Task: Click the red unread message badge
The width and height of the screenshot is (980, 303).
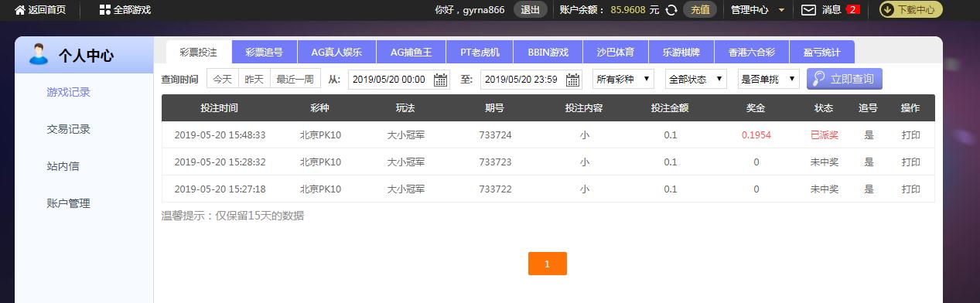Action: click(x=853, y=10)
